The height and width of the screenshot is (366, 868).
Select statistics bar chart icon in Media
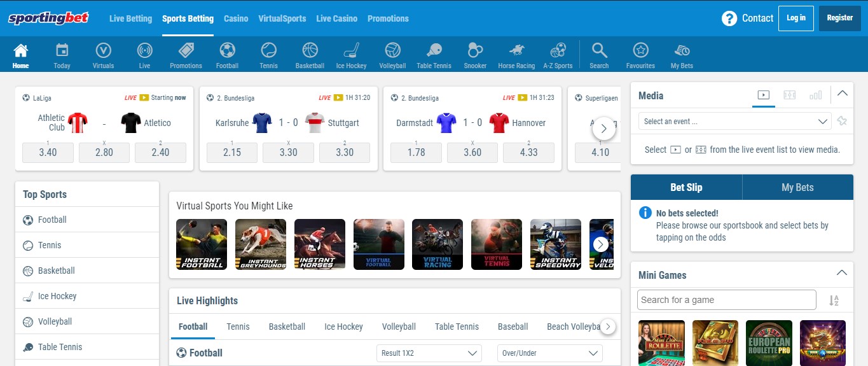(x=815, y=95)
